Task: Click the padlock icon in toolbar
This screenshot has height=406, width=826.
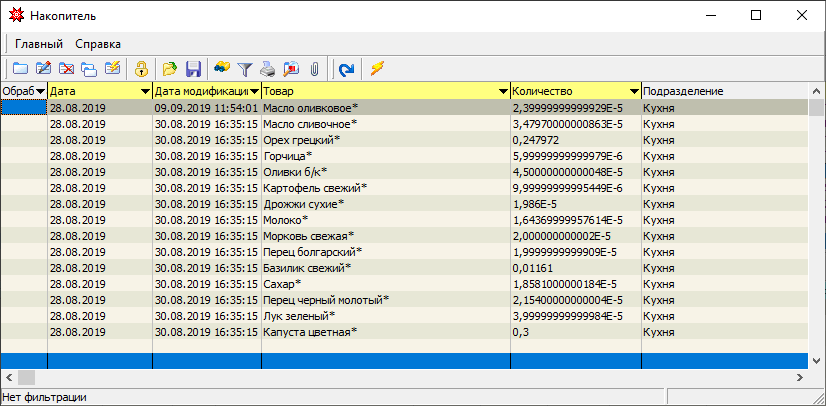Action: point(142,69)
